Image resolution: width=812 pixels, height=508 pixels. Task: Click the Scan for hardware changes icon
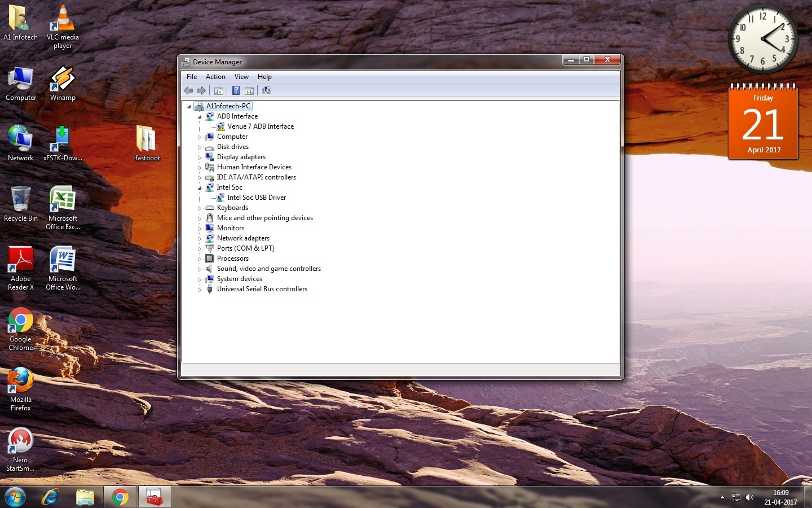(267, 90)
